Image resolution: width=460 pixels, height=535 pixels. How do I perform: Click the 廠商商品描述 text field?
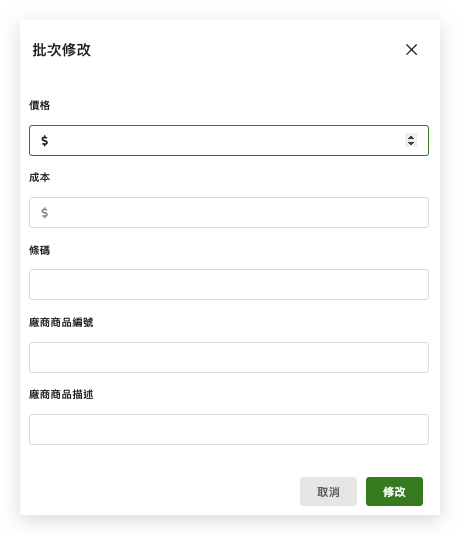pos(229,430)
